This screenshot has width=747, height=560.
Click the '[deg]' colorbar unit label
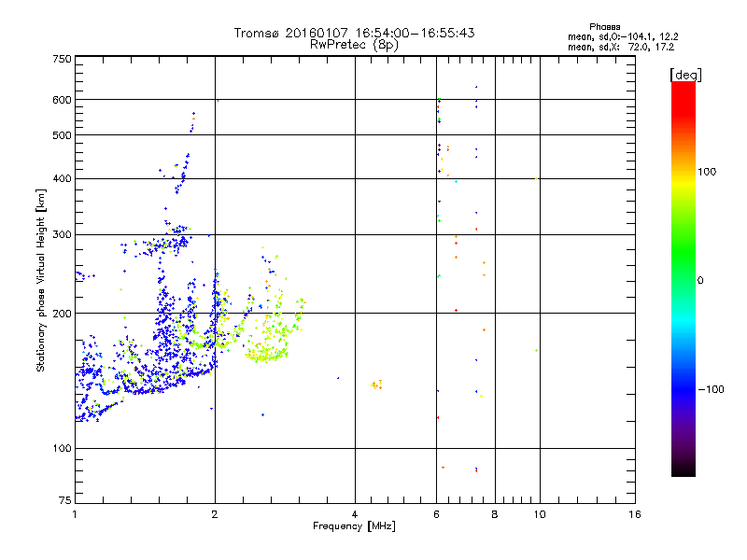(685, 75)
